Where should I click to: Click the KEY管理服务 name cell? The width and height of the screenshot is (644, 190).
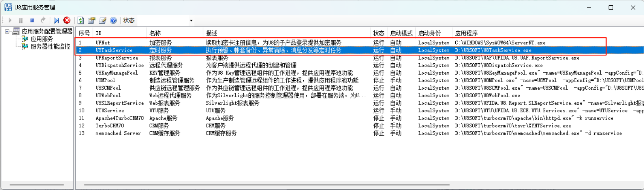click(165, 73)
